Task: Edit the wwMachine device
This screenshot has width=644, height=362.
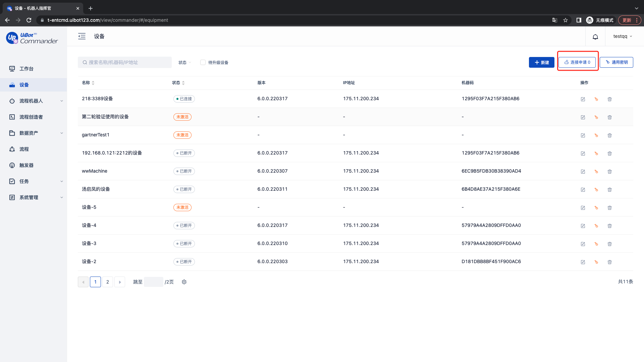Action: 583,172
